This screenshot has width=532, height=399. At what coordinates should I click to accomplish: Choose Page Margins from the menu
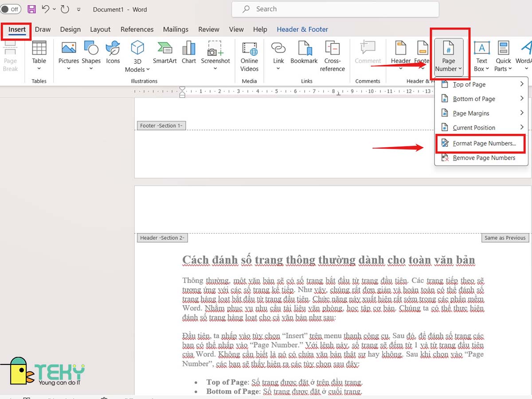tap(481, 113)
